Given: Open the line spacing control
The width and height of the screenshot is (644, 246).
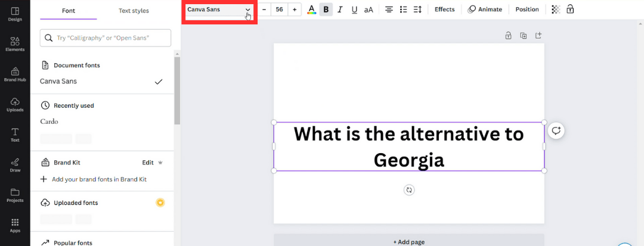Looking at the screenshot, I should click(x=417, y=10).
